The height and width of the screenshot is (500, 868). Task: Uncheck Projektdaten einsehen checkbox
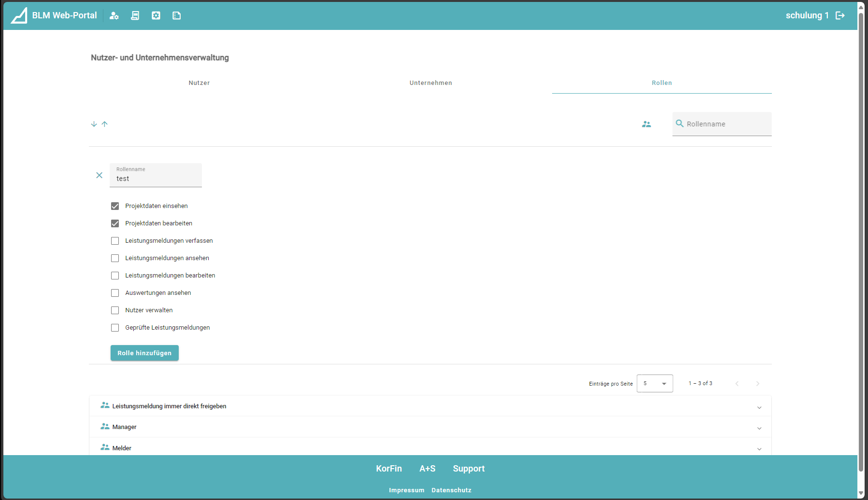tap(115, 206)
